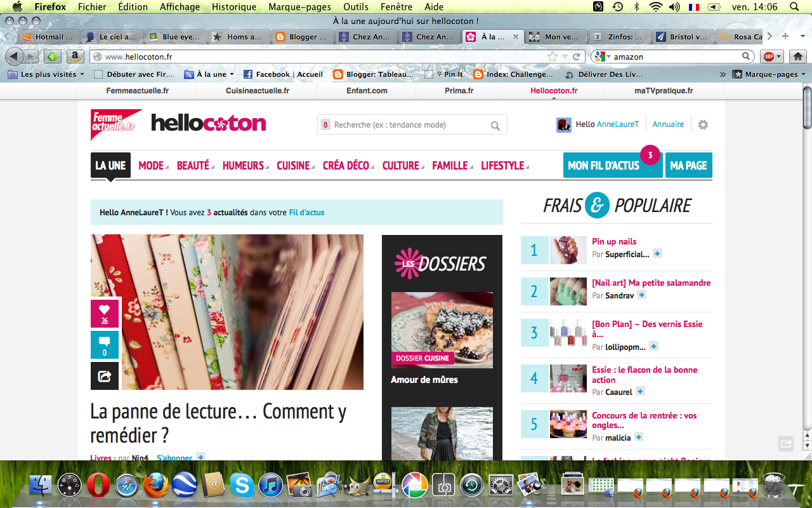Open Google Earth from the dock

185,485
